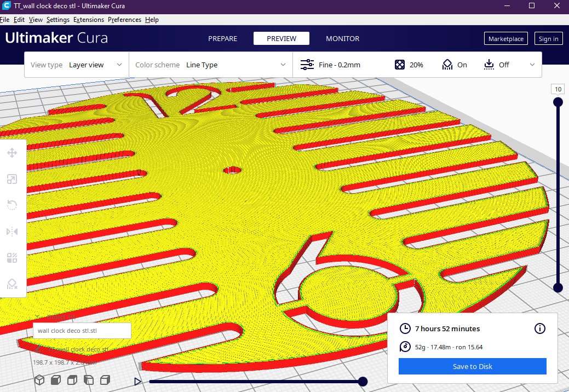Switch to front view camera icon
The image size is (569, 392).
click(x=55, y=379)
